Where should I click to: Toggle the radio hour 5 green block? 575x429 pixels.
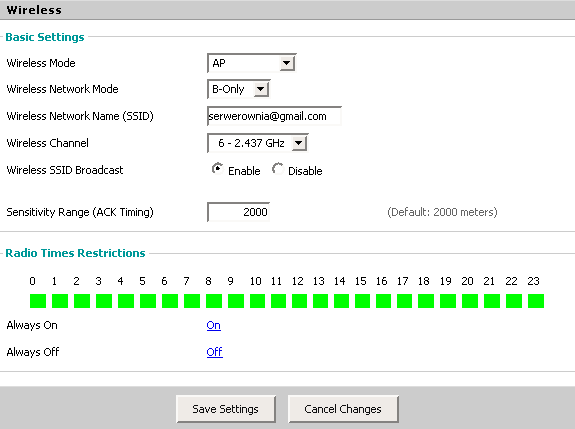tap(148, 301)
